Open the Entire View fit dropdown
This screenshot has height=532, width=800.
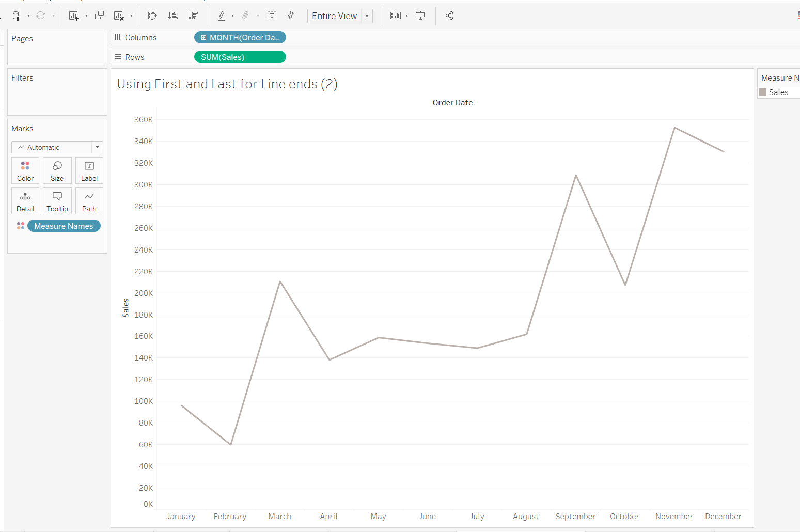pos(367,16)
